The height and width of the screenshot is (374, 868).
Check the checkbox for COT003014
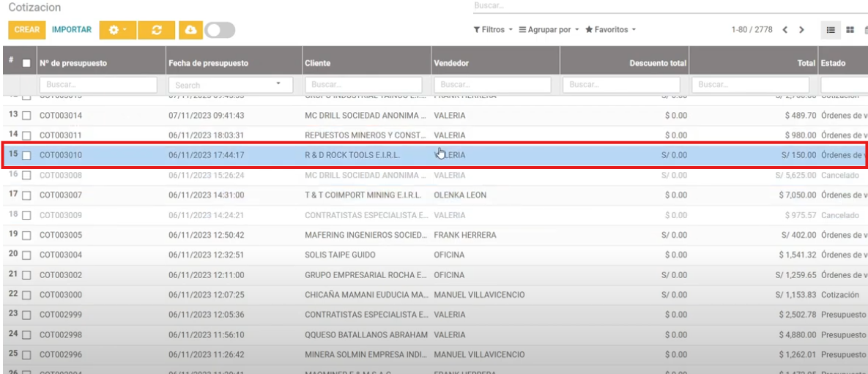click(x=26, y=116)
